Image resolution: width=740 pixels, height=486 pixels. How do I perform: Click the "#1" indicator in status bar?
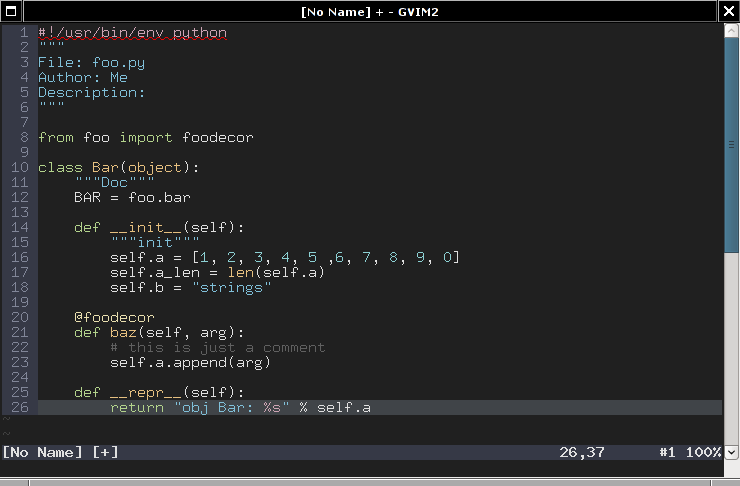point(667,452)
